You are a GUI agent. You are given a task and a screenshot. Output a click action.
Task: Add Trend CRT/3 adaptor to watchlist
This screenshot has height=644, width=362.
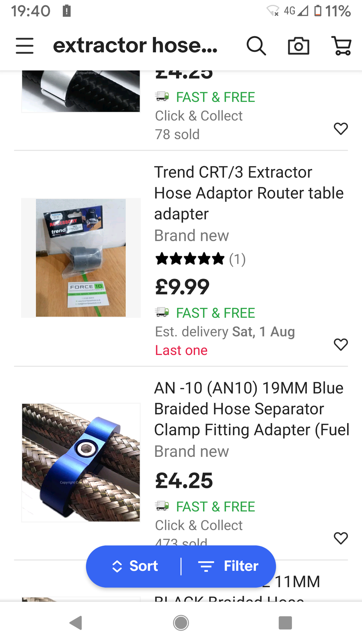341,345
